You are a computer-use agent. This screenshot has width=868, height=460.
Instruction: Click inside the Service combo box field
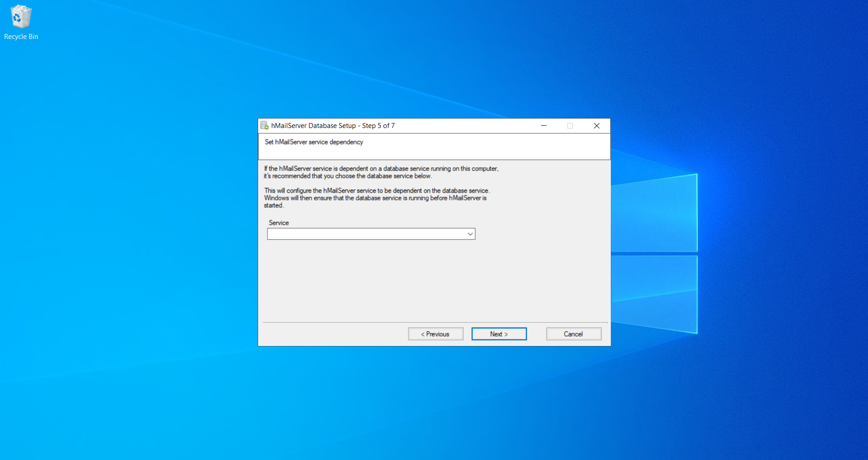[x=371, y=234]
